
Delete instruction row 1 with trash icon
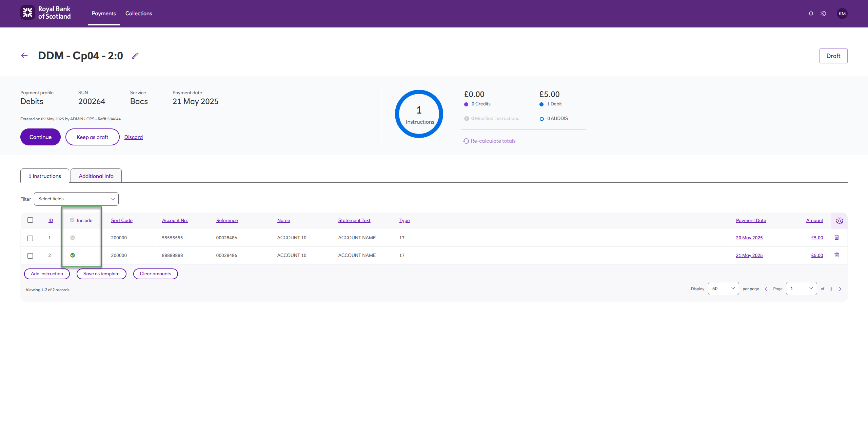(x=836, y=237)
